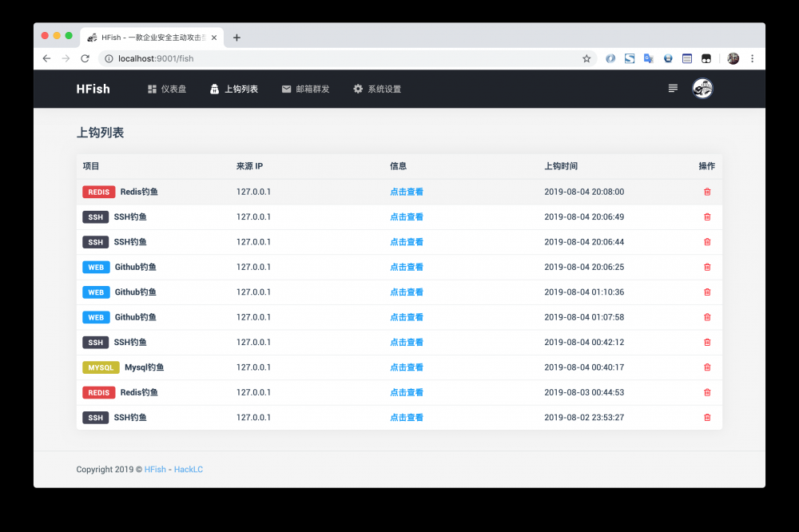Open the HFish fish logo avatar
The image size is (799, 532).
(x=702, y=89)
